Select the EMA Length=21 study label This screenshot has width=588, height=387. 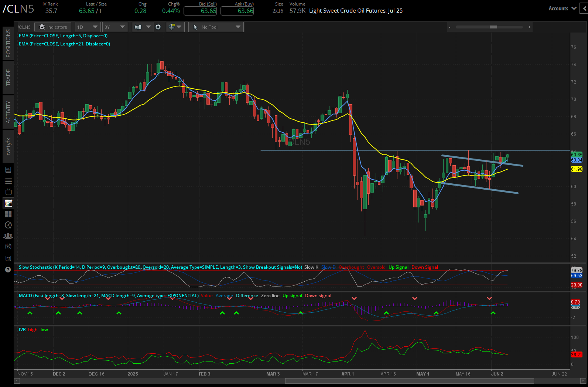(x=64, y=44)
